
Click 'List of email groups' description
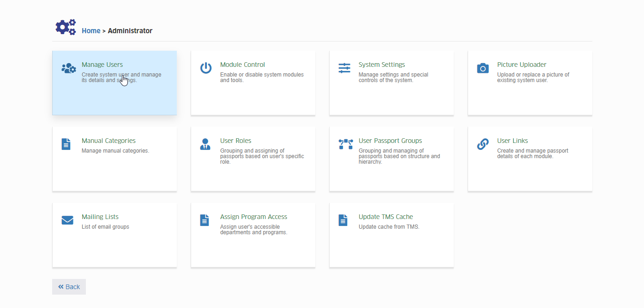pos(105,227)
